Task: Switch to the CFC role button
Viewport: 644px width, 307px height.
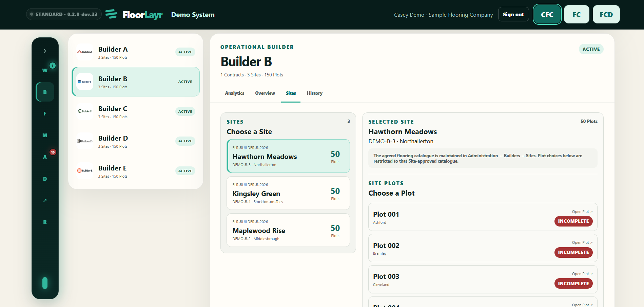Action: point(547,14)
